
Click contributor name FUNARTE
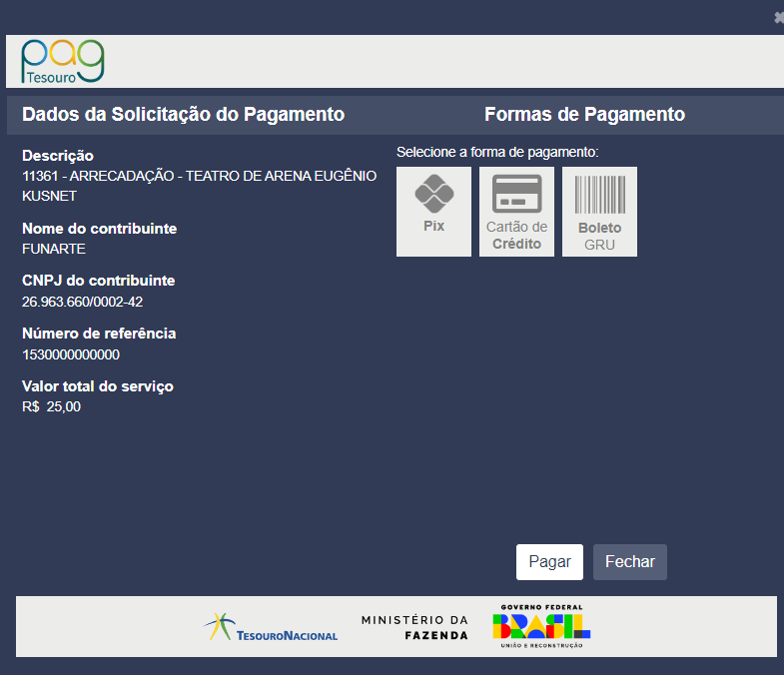(x=54, y=249)
